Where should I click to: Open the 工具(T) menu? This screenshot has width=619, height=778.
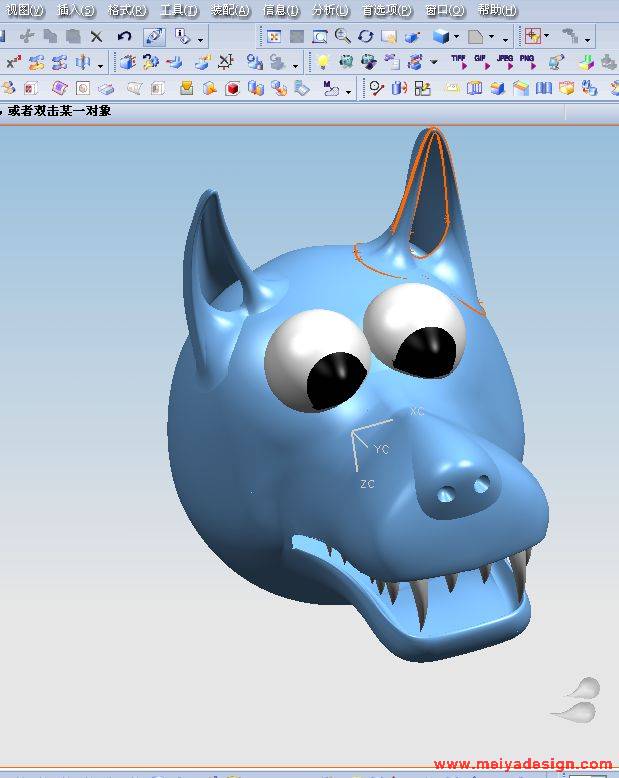179,10
